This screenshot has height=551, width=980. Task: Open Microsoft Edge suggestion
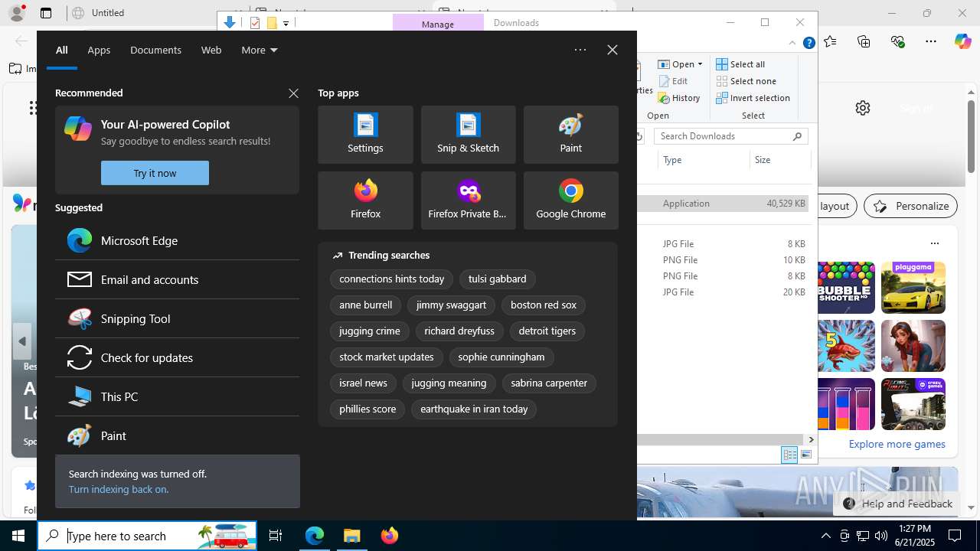pos(177,240)
